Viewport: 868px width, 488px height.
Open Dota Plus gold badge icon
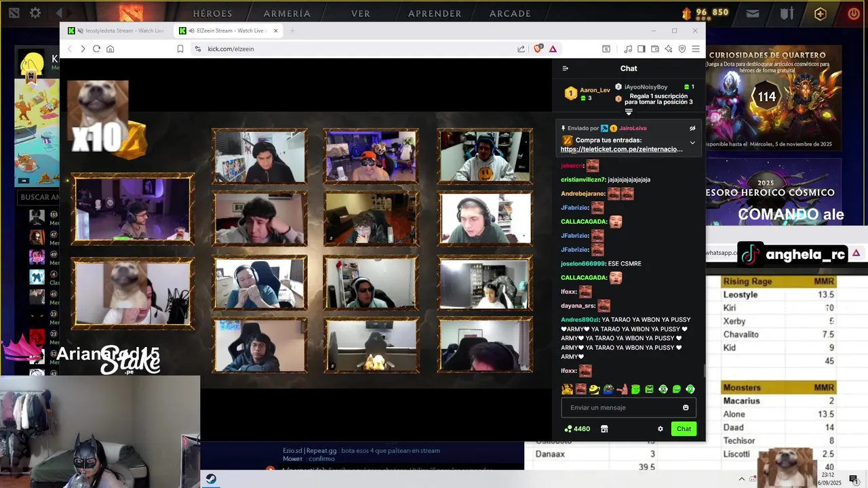(821, 13)
